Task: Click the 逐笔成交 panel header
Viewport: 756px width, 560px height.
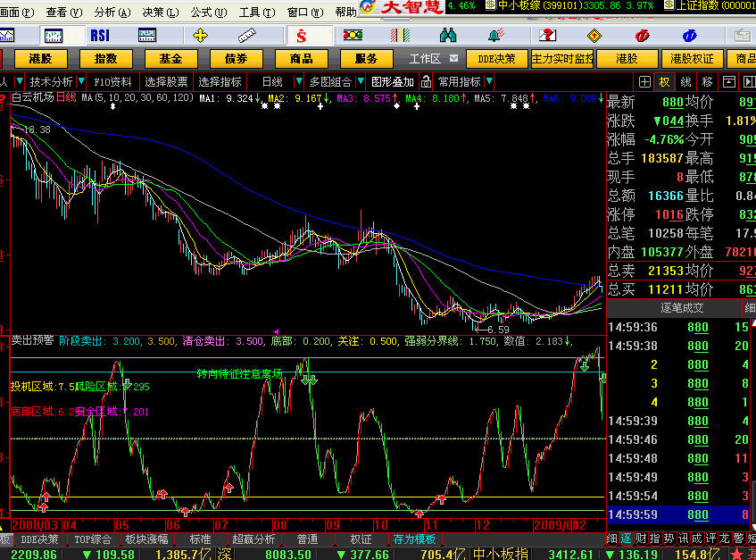Action: click(x=682, y=308)
